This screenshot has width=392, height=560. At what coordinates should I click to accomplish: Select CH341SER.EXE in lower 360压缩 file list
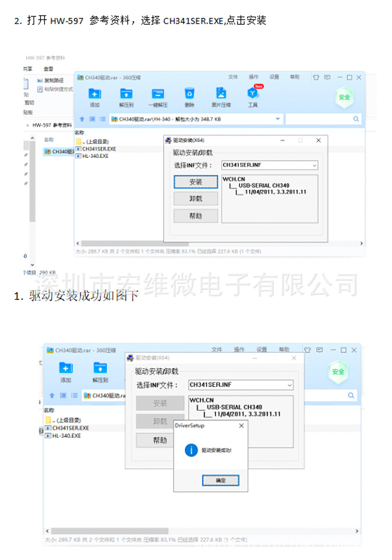67,428
